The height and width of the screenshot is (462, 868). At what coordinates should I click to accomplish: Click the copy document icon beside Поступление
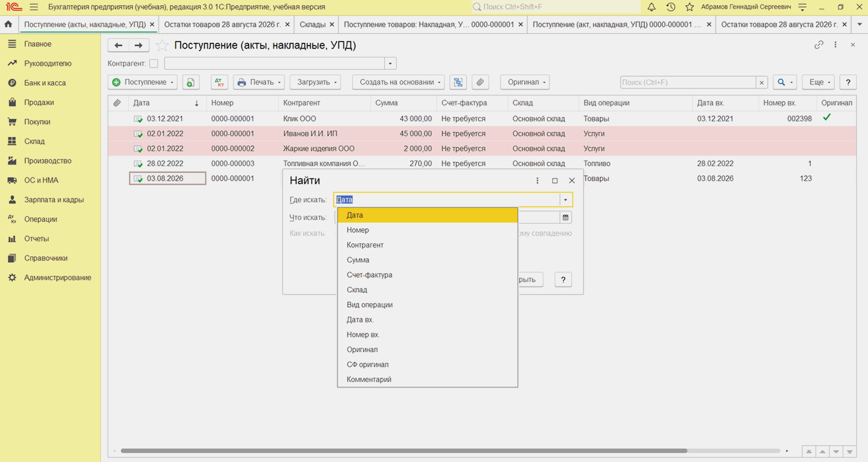[x=191, y=82]
